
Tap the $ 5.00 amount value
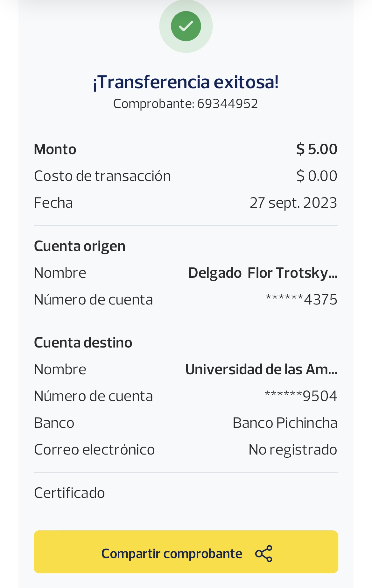coord(317,149)
